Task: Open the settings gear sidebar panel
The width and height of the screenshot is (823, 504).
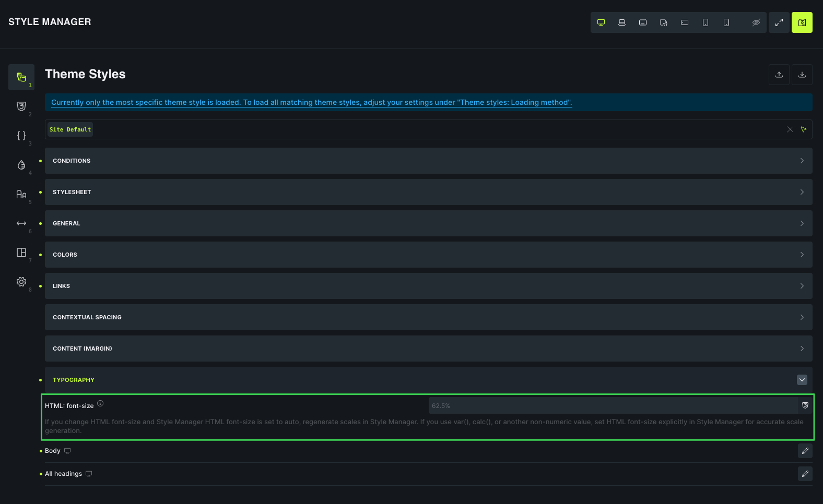Action: (x=21, y=282)
